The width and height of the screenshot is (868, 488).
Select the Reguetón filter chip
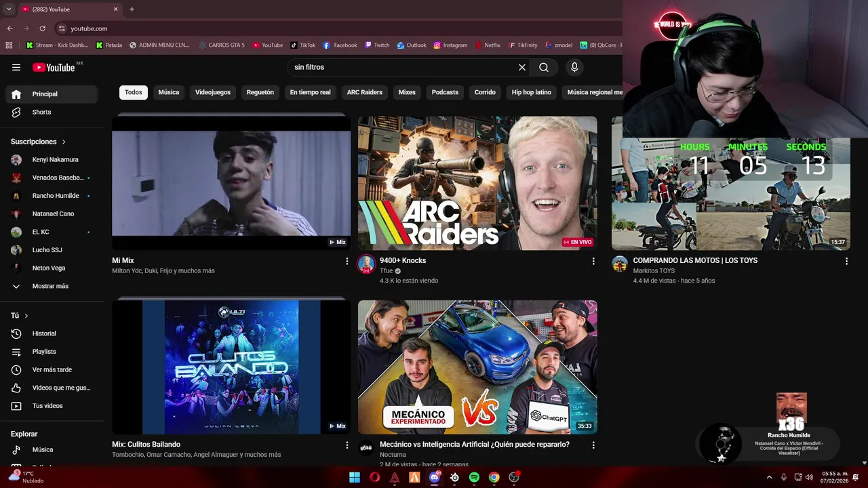click(x=260, y=92)
